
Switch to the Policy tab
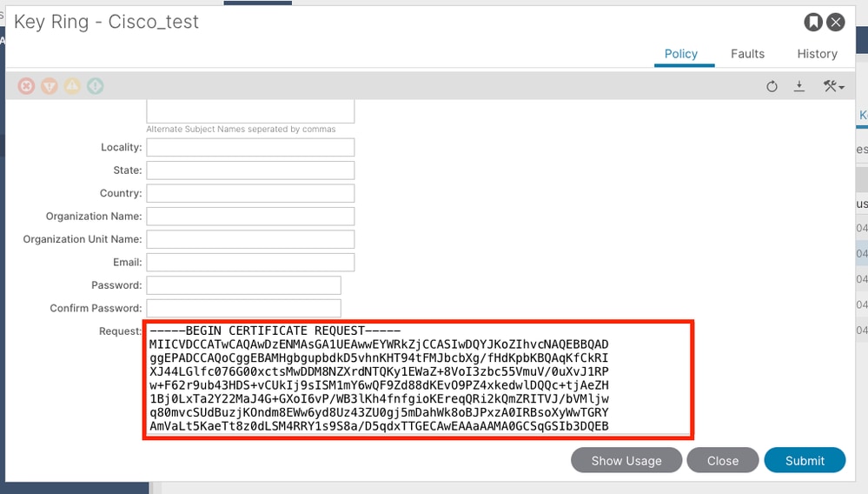[x=681, y=54]
